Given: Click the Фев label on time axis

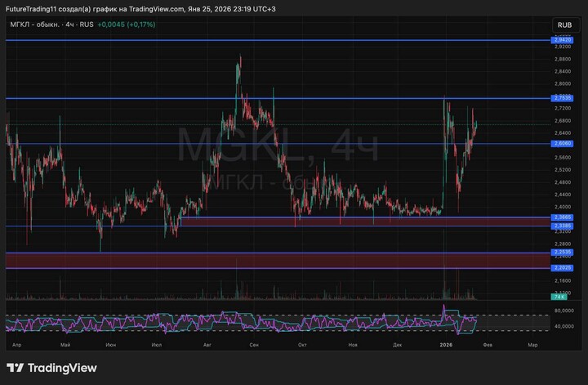Looking at the screenshot, I should point(488,345).
